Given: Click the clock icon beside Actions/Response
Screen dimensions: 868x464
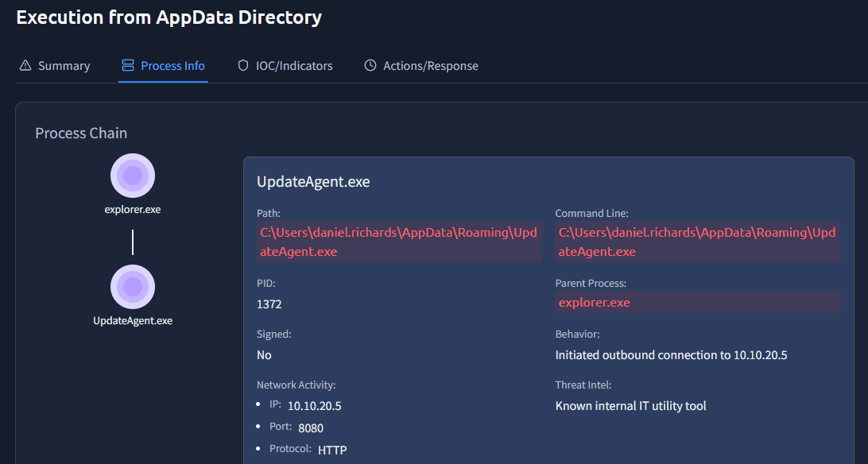Looking at the screenshot, I should (x=370, y=66).
